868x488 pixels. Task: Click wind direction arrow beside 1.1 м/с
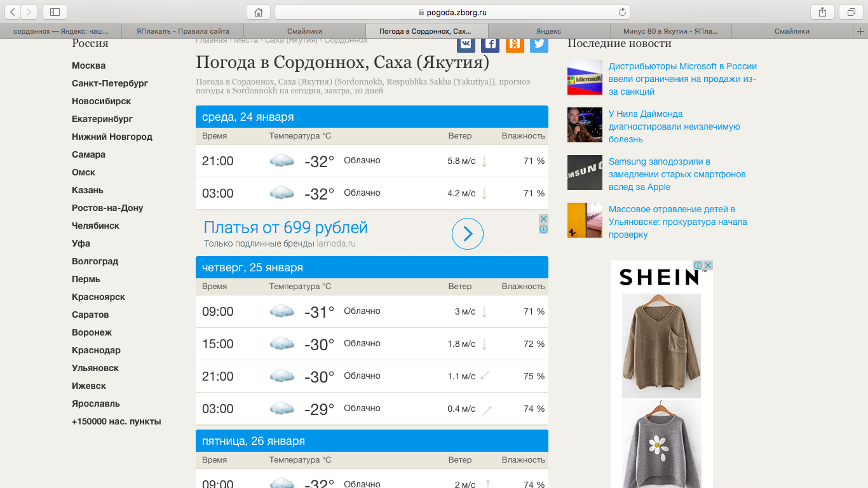pos(485,376)
